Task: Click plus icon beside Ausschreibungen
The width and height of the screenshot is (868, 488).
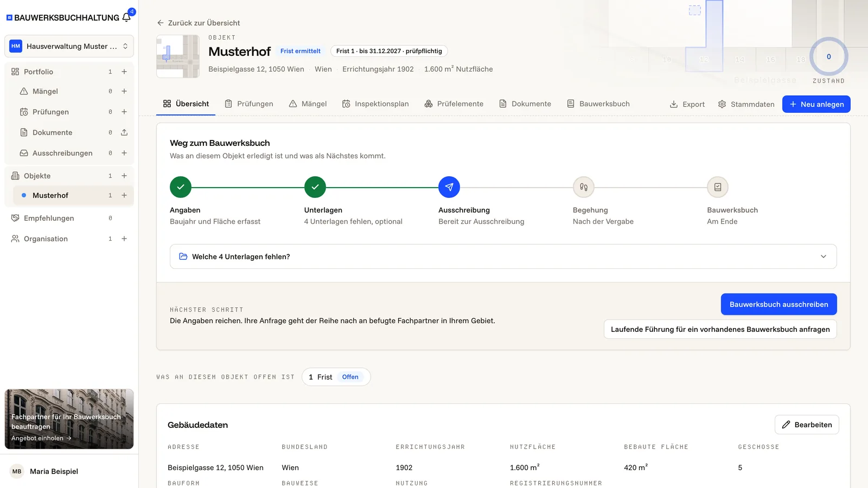Action: 124,153
